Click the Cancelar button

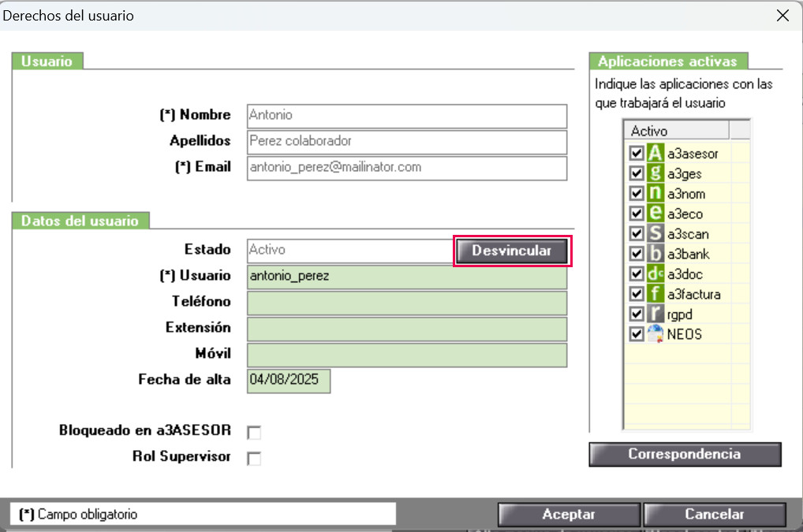click(x=715, y=514)
